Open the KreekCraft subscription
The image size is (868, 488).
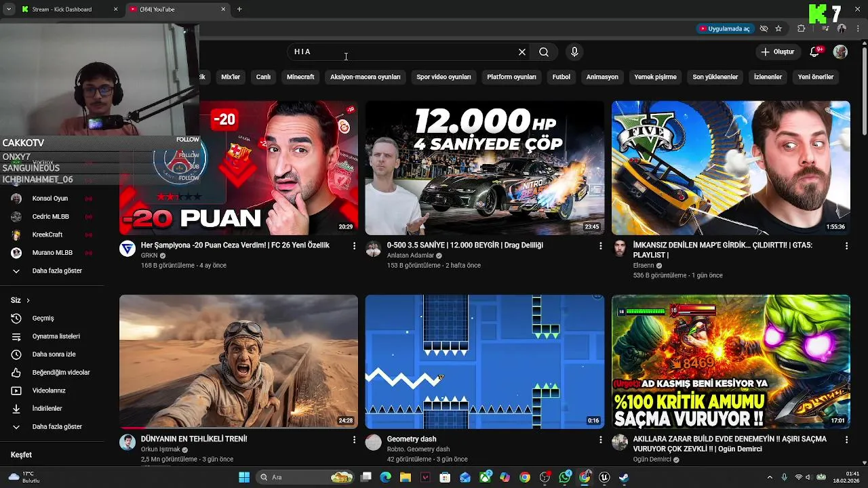pyautogui.click(x=52, y=235)
